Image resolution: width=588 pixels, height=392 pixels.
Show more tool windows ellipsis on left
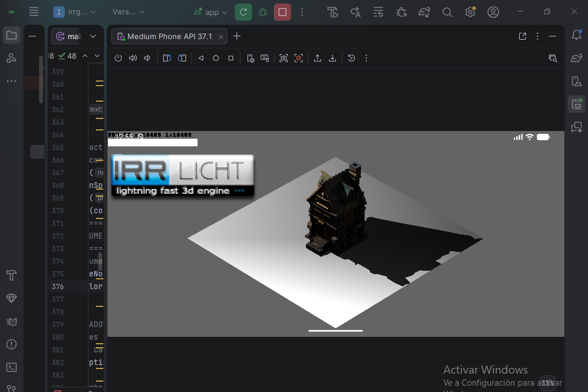pyautogui.click(x=11, y=80)
